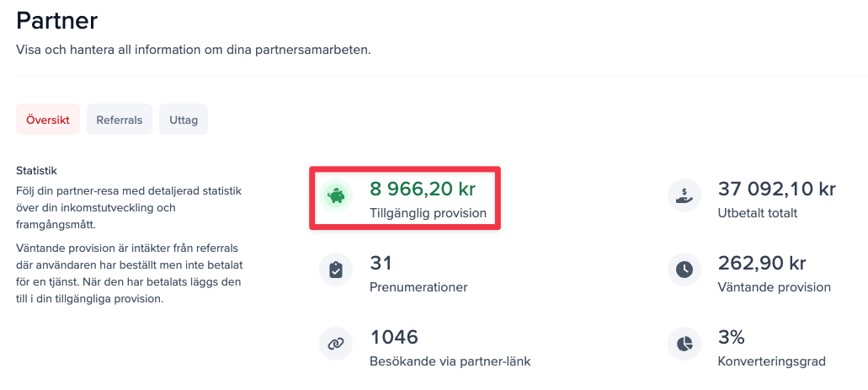Click the pie chart icon beside Konverteringsgrad
This screenshot has width=868, height=390.
[684, 344]
